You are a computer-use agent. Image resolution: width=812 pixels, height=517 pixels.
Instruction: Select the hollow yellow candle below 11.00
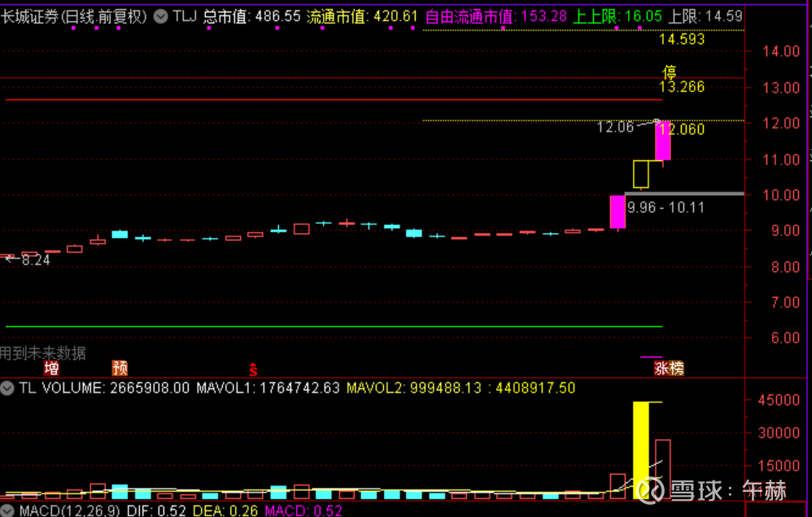[641, 175]
